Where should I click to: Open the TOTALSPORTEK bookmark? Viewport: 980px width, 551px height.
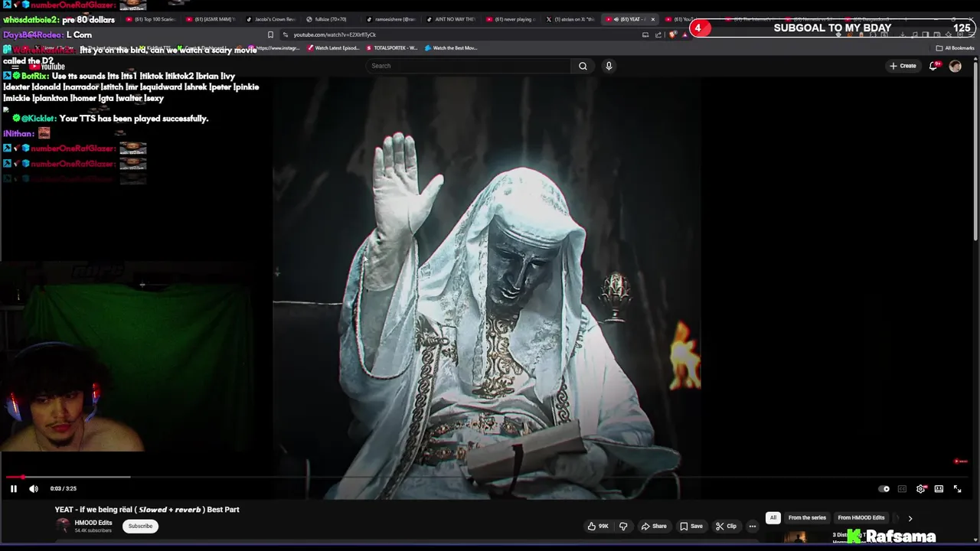392,48
